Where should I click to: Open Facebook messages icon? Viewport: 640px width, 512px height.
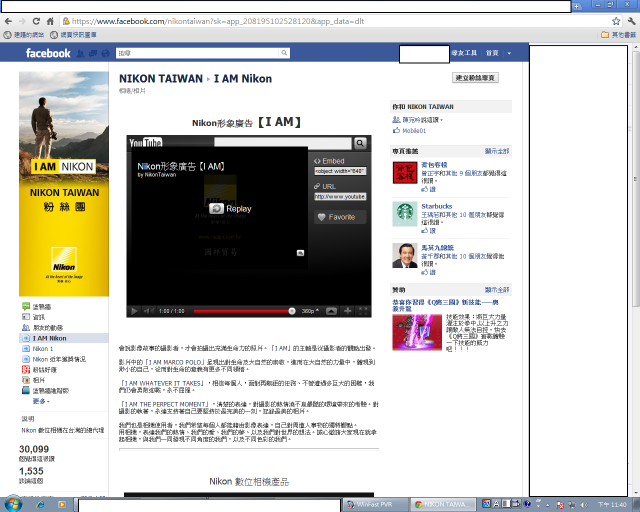click(93, 53)
